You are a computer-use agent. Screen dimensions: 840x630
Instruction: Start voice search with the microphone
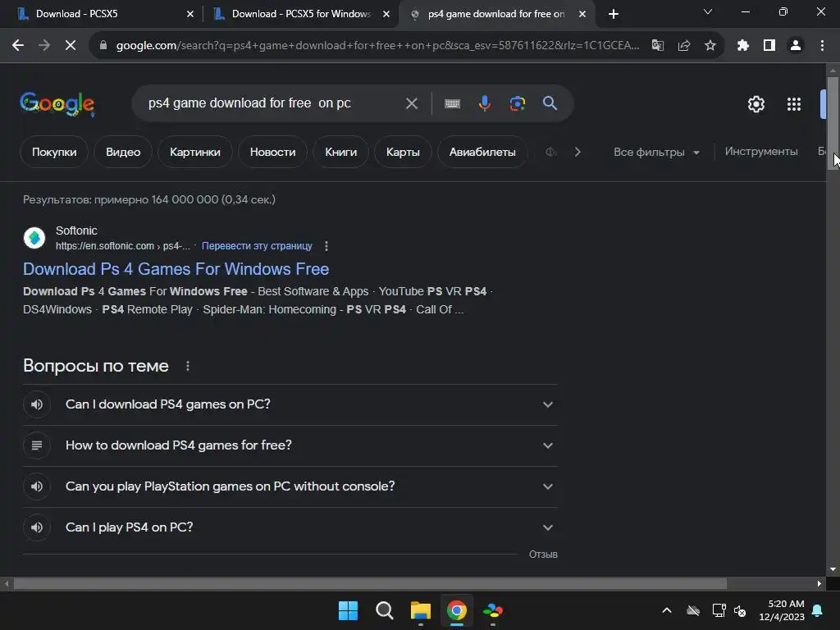click(485, 103)
